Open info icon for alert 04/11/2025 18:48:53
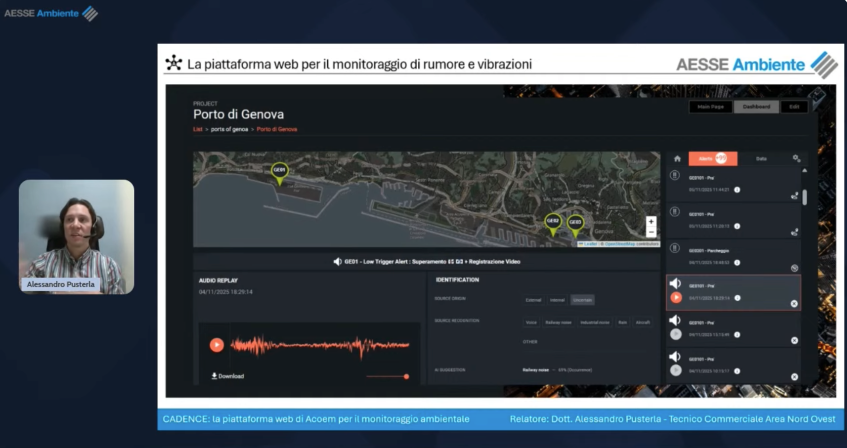Viewport: 847px width, 448px height. 737,263
